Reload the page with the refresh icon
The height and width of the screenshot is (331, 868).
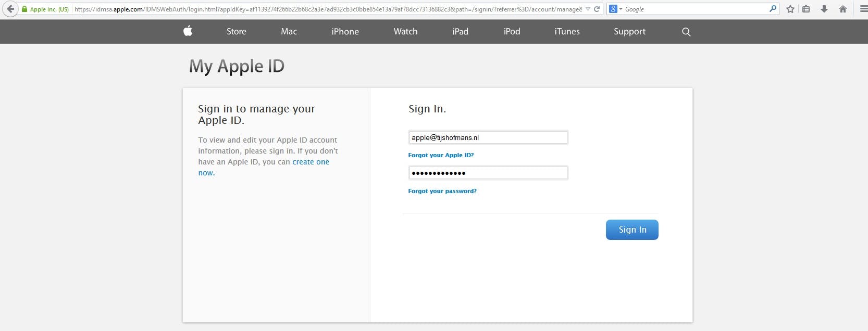pyautogui.click(x=597, y=9)
